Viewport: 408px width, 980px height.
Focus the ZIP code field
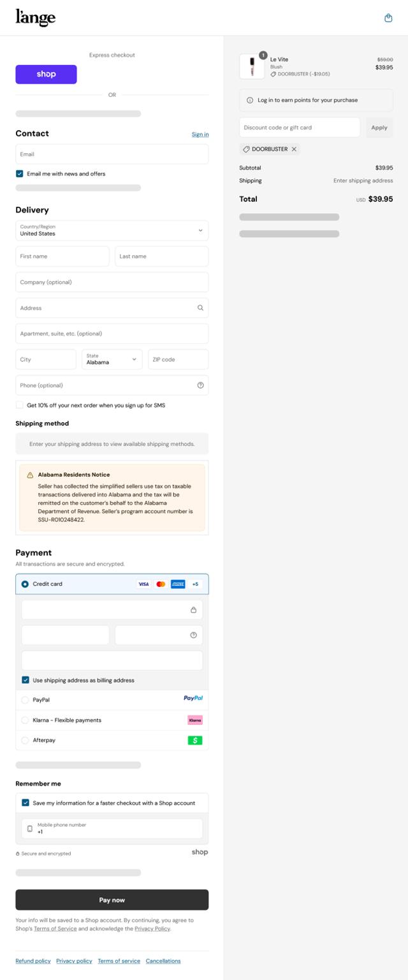click(178, 359)
